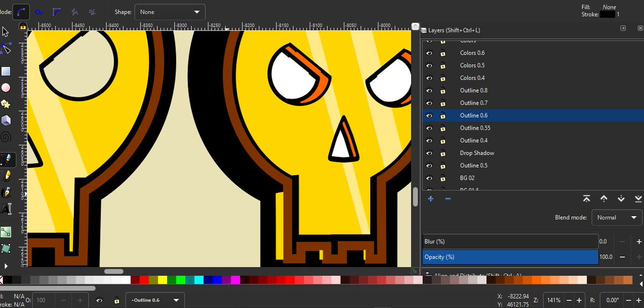Delete current layer with minus icon
This screenshot has height=308, width=644.
coord(448,199)
